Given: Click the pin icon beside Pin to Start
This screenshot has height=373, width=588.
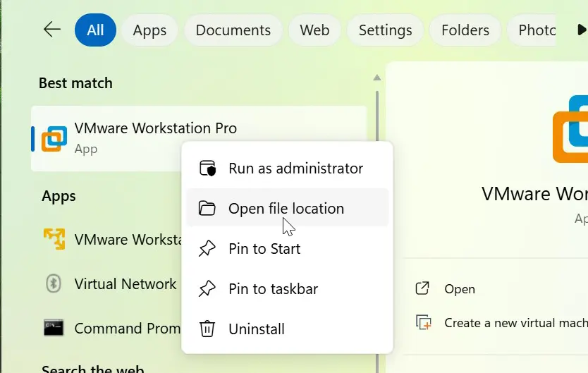Looking at the screenshot, I should (207, 249).
